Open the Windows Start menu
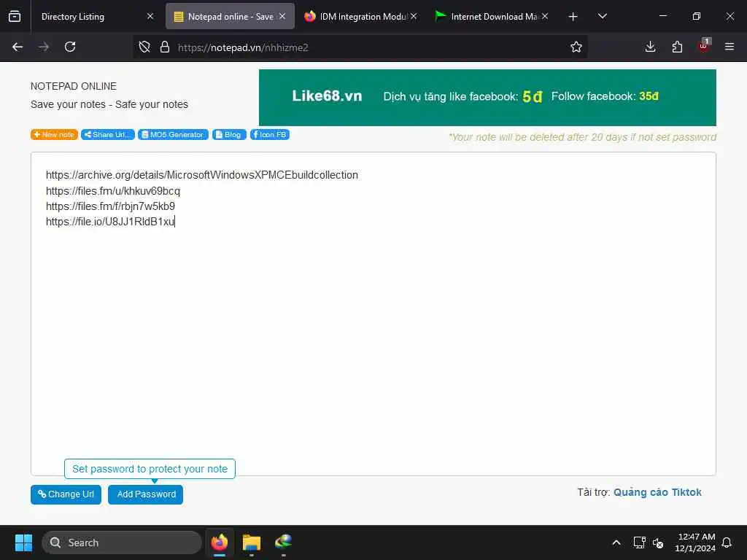This screenshot has width=747, height=560. [23, 542]
